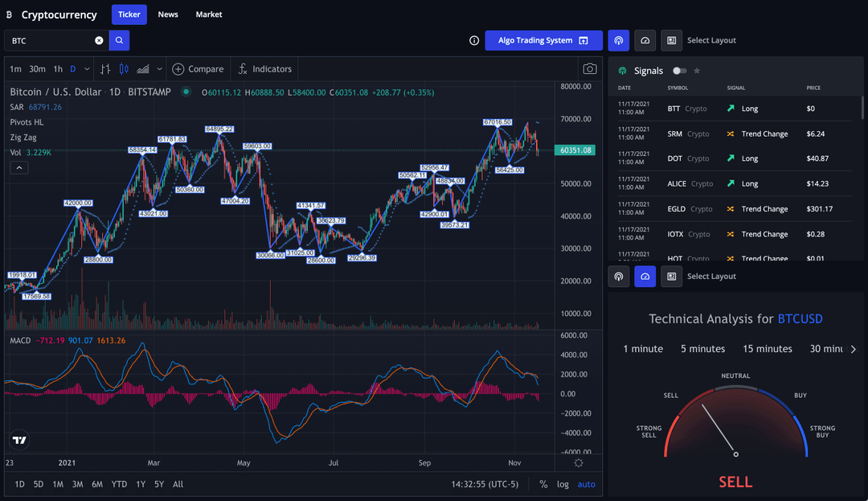Expand the chart style dropdown arrow
868x501 pixels.
pyautogui.click(x=159, y=69)
